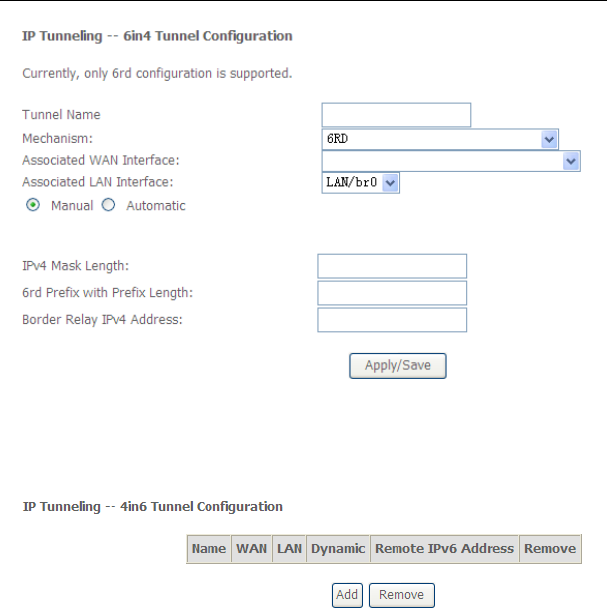Viewport: 607px width, 611px height.
Task: Select the Automatic radio button
Action: 109,205
